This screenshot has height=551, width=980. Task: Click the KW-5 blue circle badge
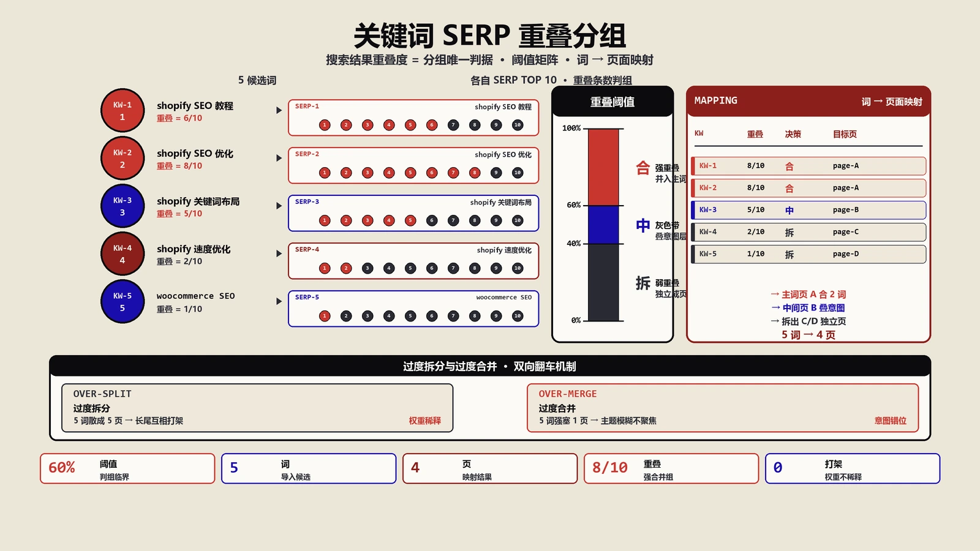click(123, 302)
